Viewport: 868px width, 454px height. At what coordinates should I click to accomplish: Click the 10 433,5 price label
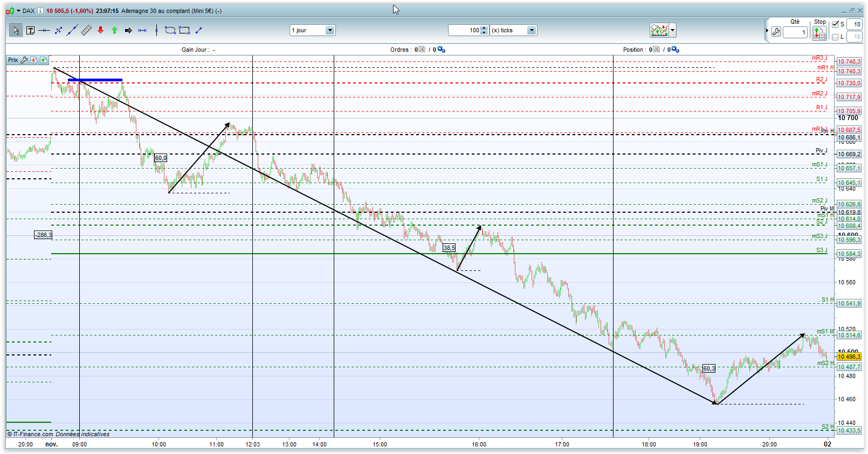[849, 430]
